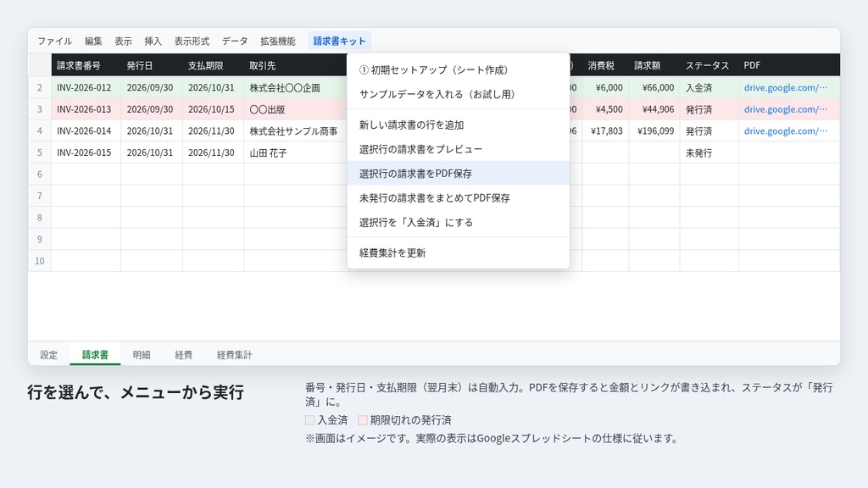Switch to the 経費集計 sheet tab

[235, 355]
